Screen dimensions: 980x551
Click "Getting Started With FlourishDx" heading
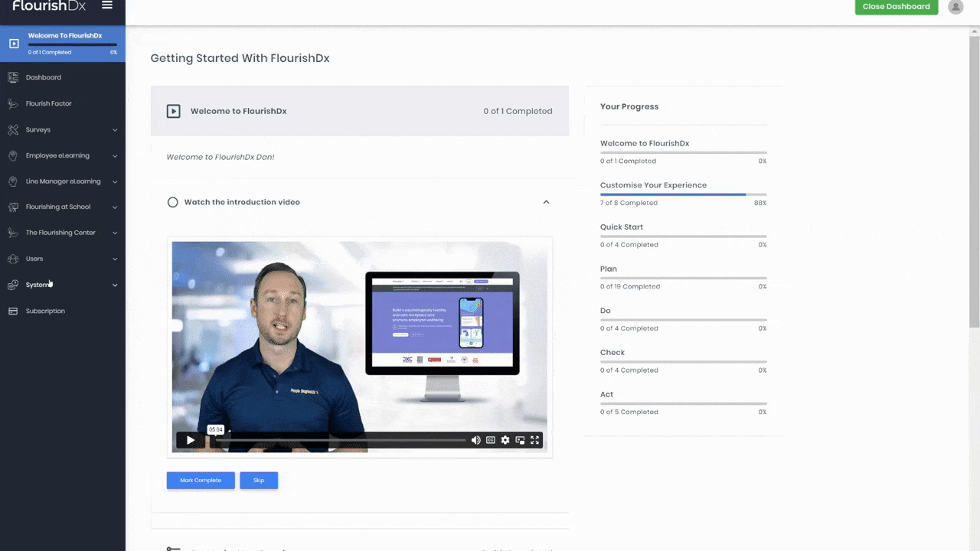(240, 58)
